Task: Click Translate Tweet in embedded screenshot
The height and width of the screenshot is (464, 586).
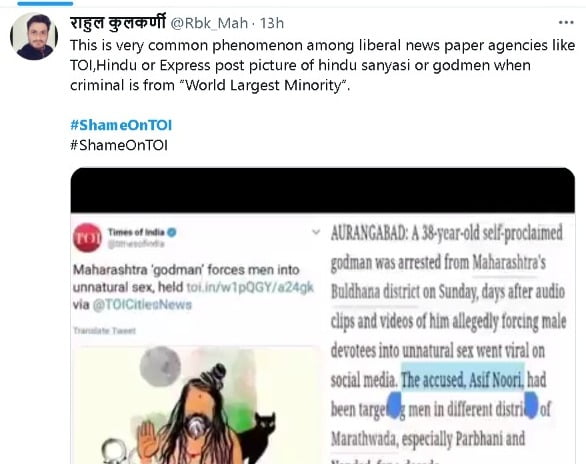Action: 104,331
